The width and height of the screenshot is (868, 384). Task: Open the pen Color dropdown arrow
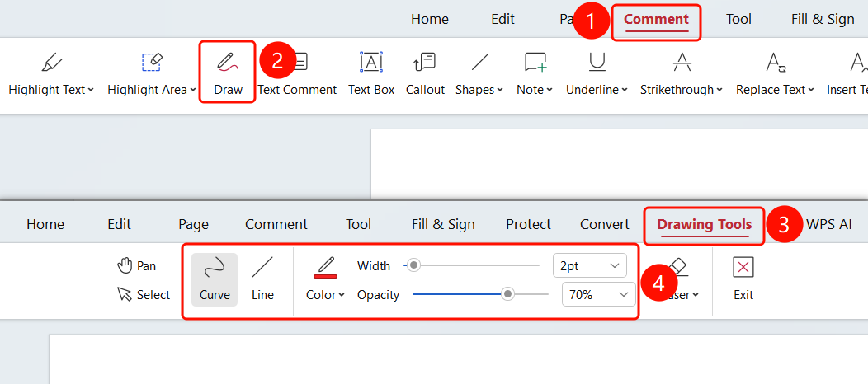342,295
